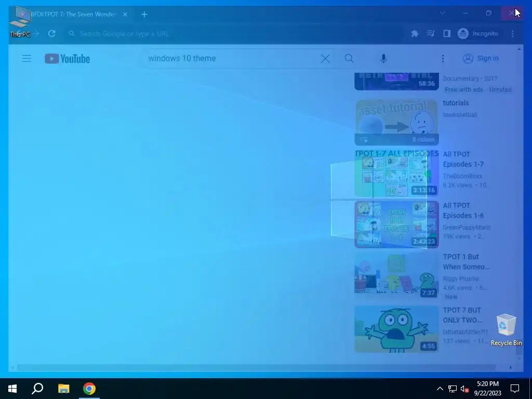The height and width of the screenshot is (399, 532).
Task: Open network status tray icon
Action: [453, 389]
